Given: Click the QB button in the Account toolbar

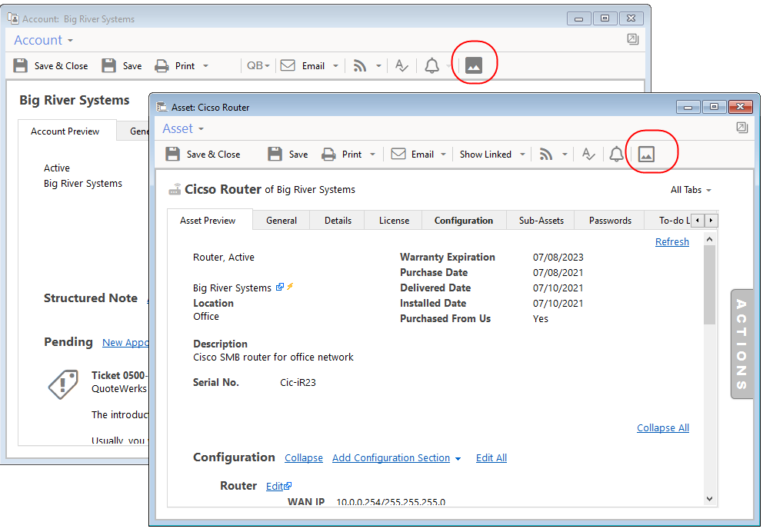Looking at the screenshot, I should click(x=257, y=66).
